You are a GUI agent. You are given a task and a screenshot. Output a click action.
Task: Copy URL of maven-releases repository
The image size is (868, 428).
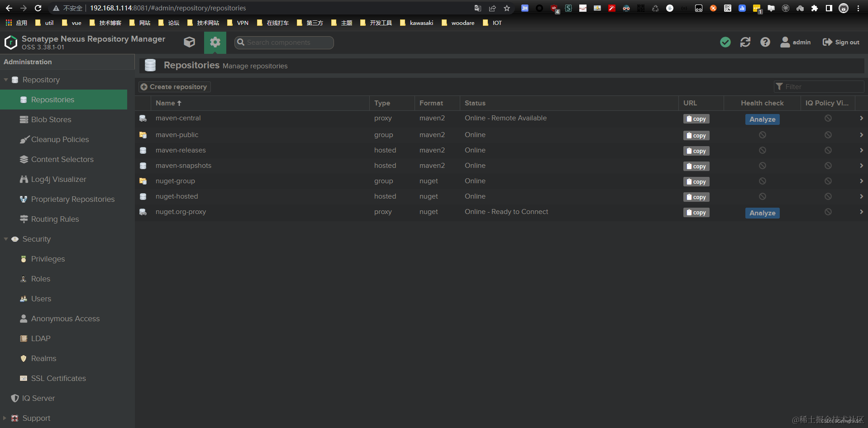(x=696, y=151)
